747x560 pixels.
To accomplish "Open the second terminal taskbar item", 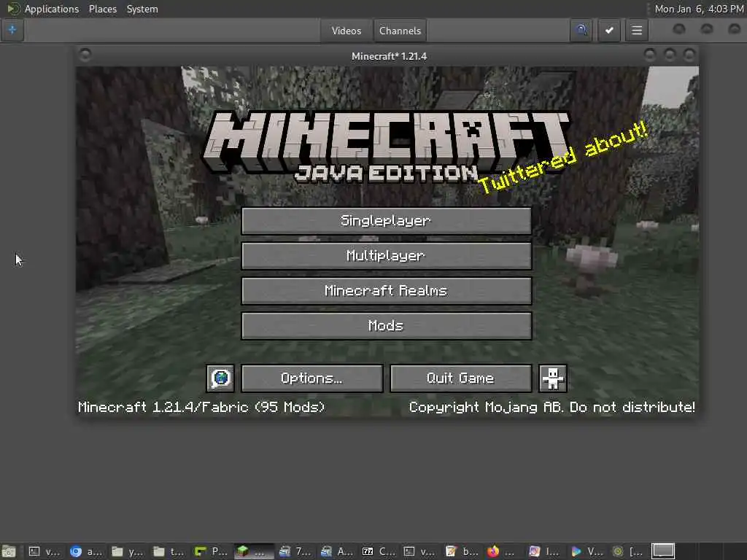I will pyautogui.click(x=419, y=551).
